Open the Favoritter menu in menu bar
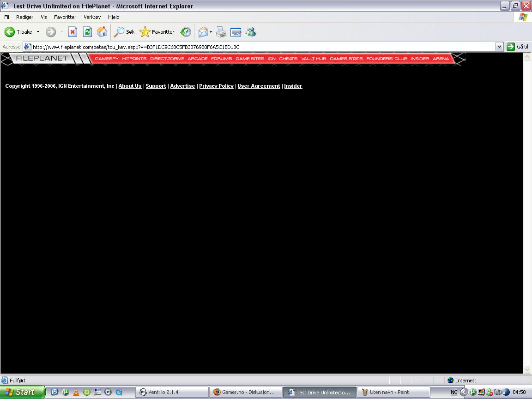 65,17
